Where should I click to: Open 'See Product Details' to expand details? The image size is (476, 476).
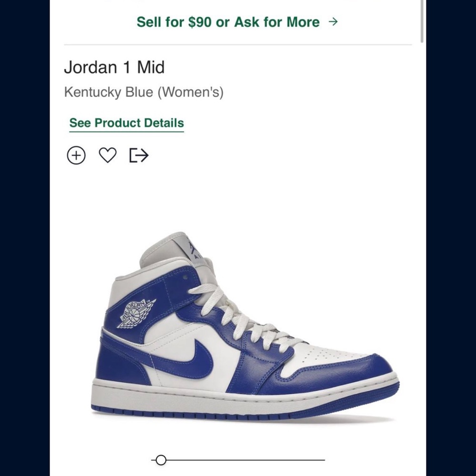126,123
